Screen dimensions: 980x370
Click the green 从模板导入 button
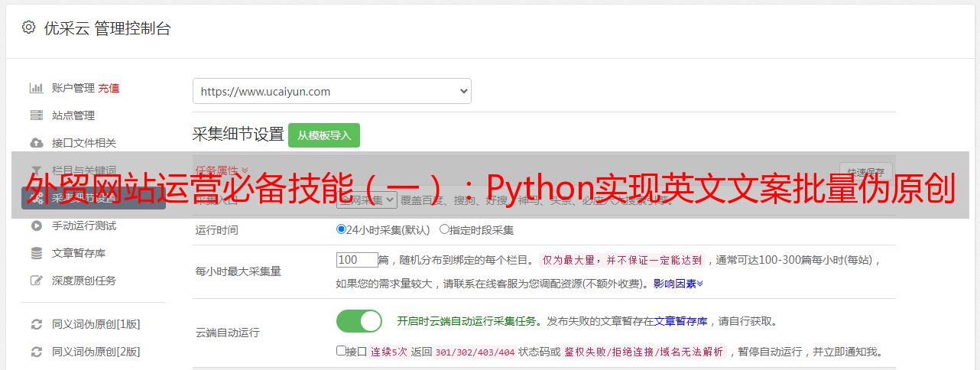click(324, 135)
